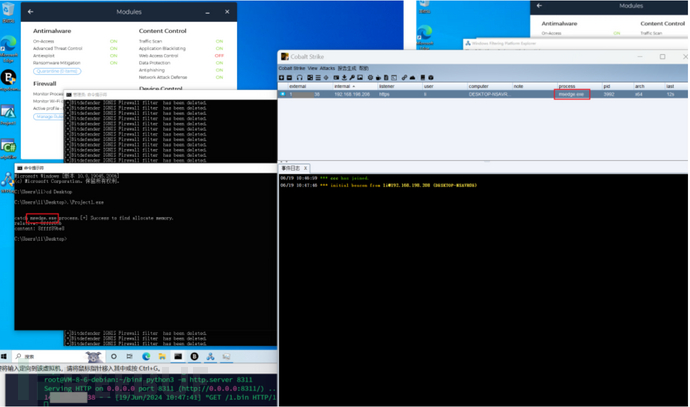Open the Recycle Bin desktop icon
The height and width of the screenshot is (407, 690).
coord(8,14)
